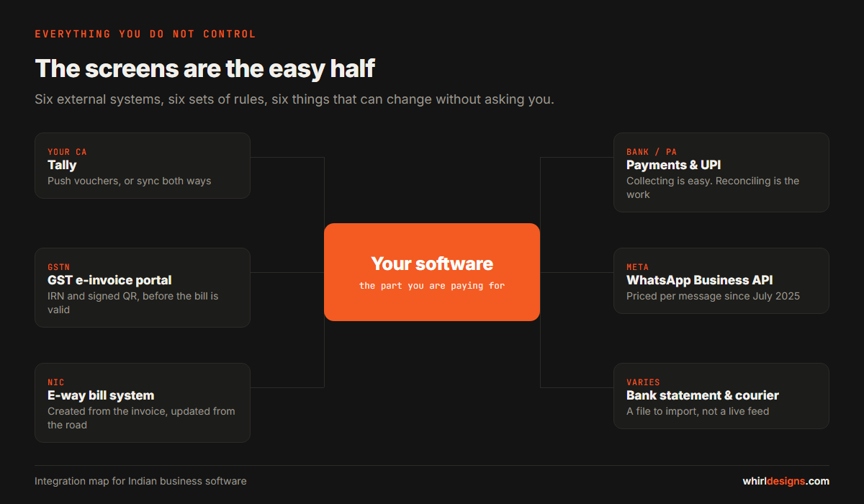
Task: Click the Six external systems subtitle text
Action: coord(294,99)
